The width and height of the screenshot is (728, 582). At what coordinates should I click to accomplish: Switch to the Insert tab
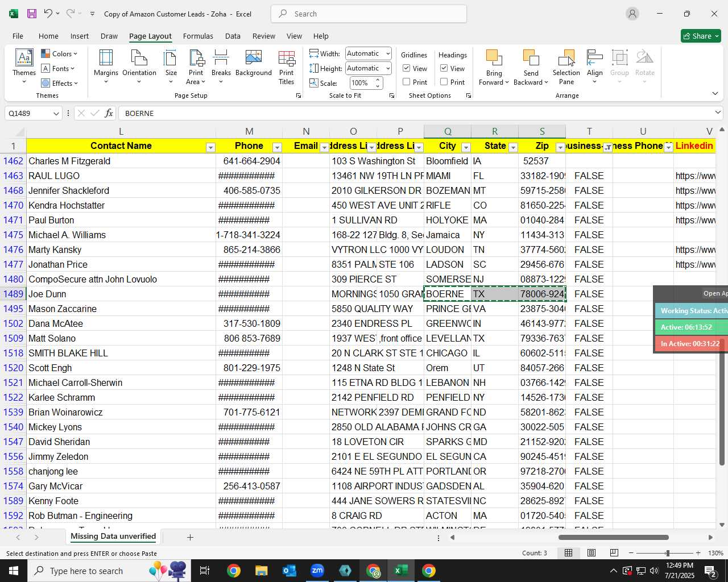click(80, 36)
